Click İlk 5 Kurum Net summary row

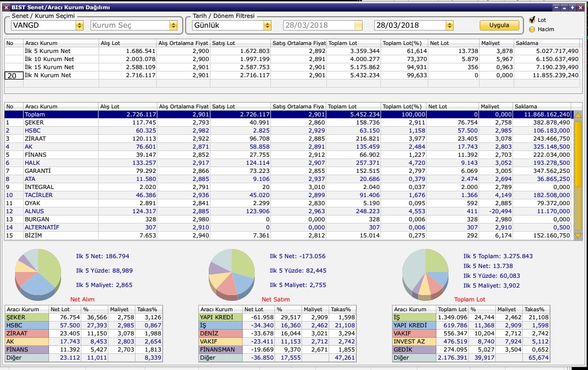pyautogui.click(x=292, y=51)
